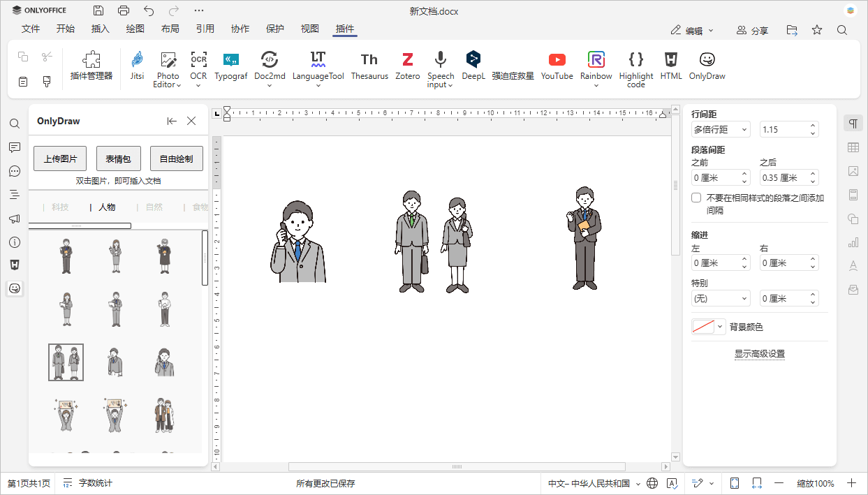Expand the special indent dropdown showing '(无)'

720,298
